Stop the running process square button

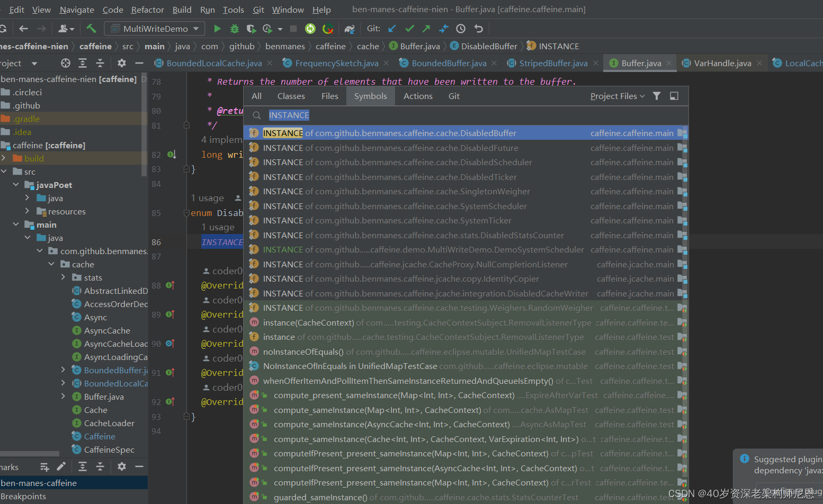(x=293, y=29)
